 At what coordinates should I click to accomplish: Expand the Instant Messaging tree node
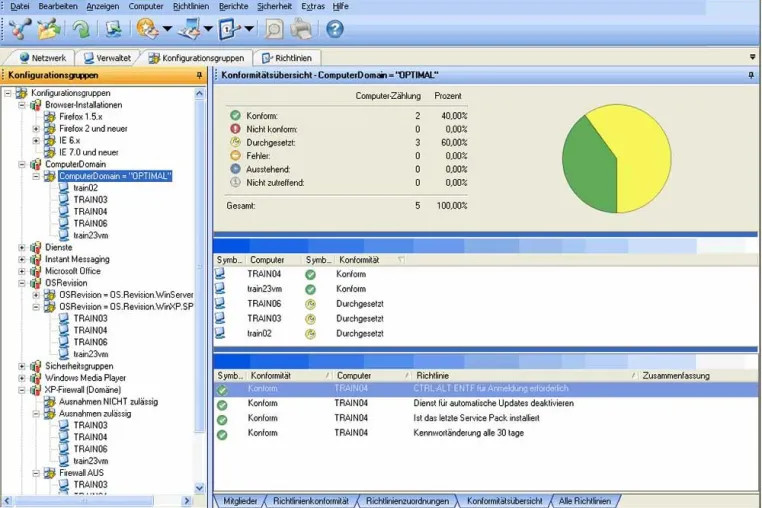[22, 259]
